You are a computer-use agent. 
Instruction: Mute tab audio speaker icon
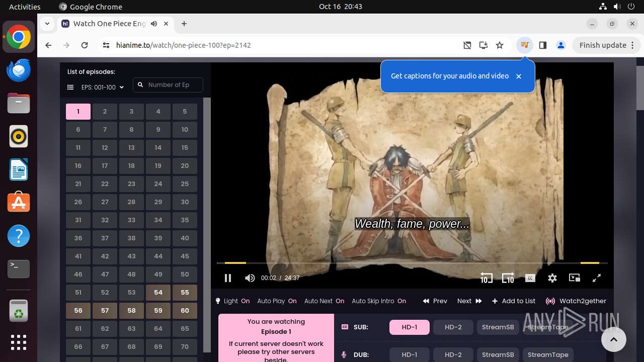pos(154,24)
